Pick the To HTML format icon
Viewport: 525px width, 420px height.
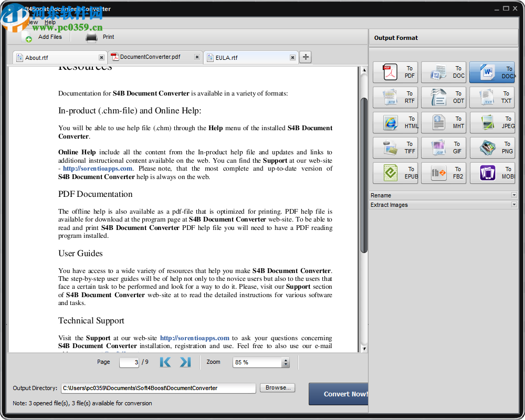pos(395,122)
